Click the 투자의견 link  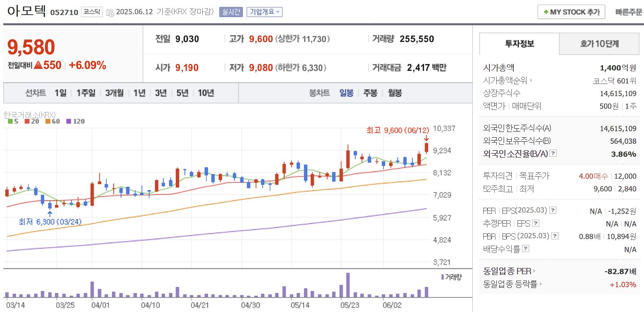coord(498,176)
